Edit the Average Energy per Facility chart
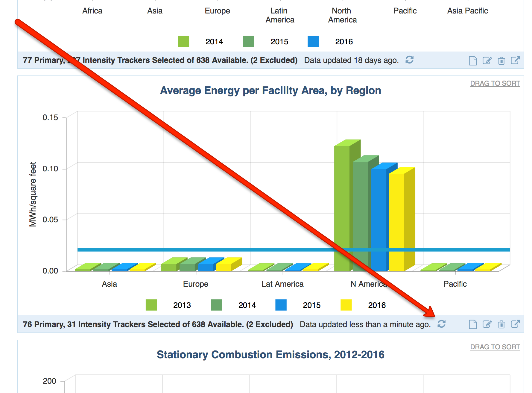Screen dimensions: 532x393 pos(487,324)
